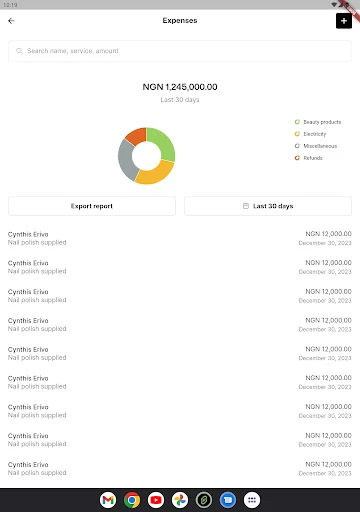Open the app drawer grid icon
360x512 pixels.
[252, 500]
